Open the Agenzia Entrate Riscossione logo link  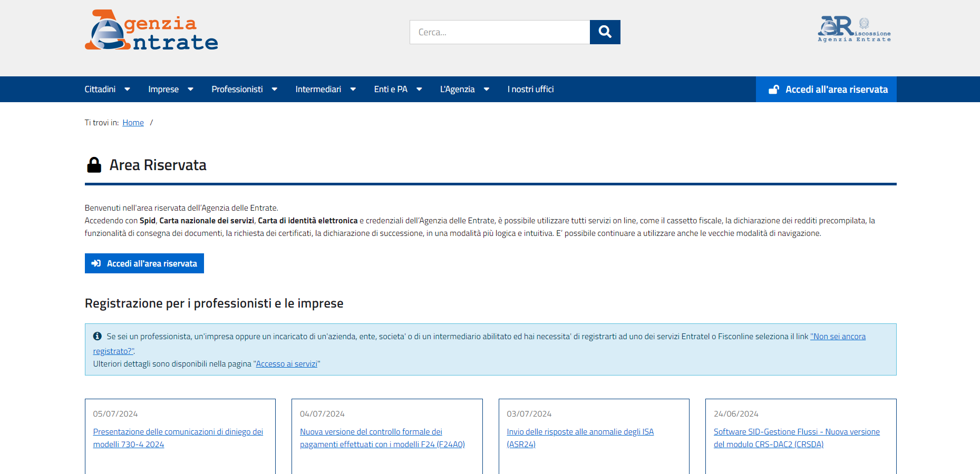point(854,29)
